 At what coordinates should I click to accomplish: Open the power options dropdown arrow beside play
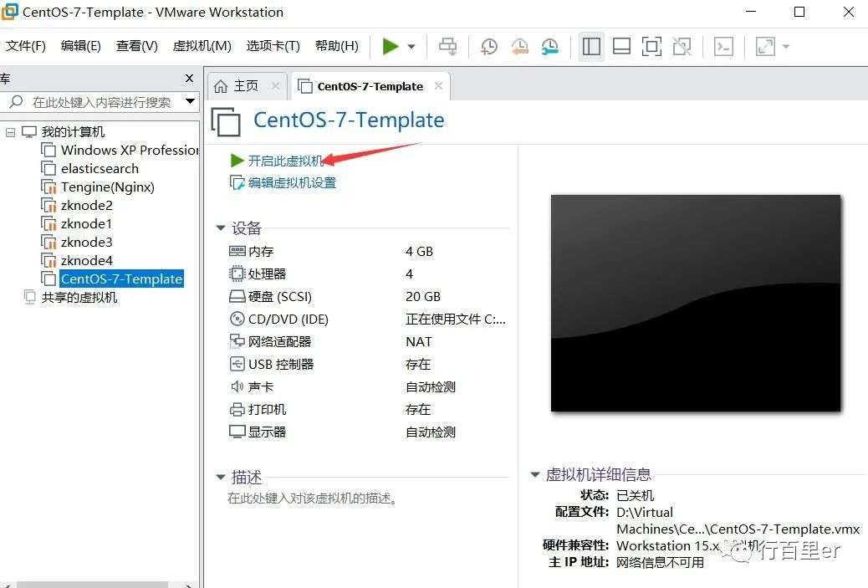click(411, 47)
